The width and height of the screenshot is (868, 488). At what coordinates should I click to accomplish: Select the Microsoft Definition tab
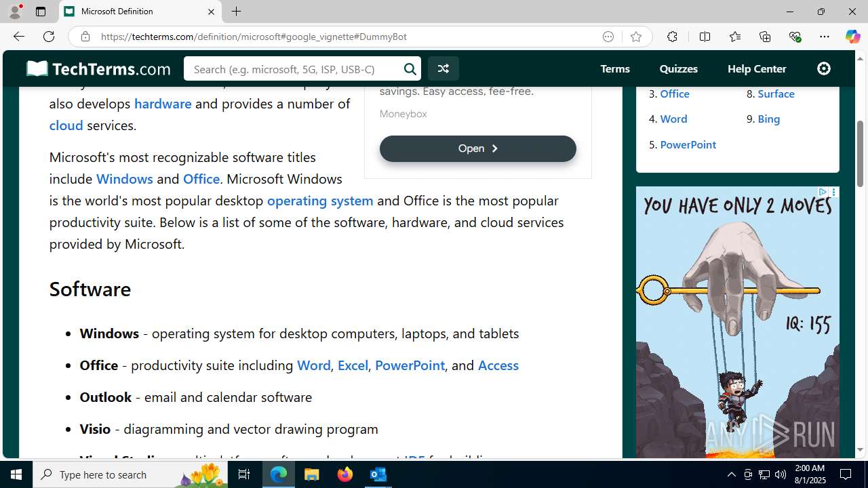point(139,12)
